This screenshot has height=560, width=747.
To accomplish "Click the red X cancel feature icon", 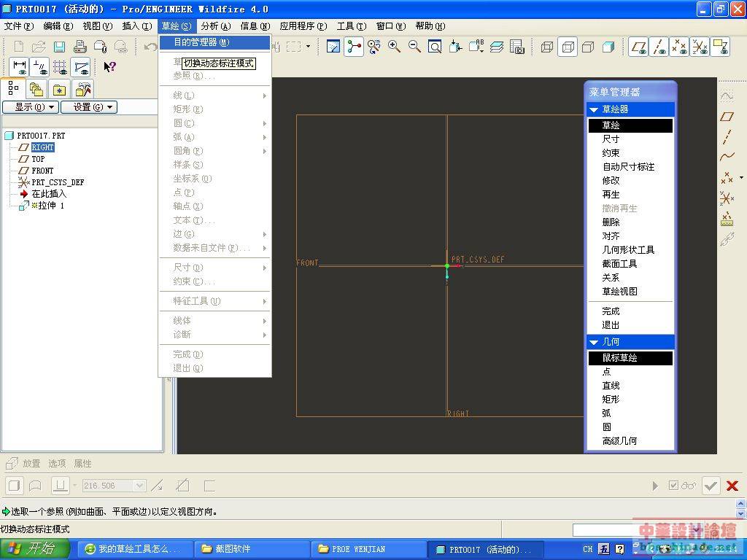I will pyautogui.click(x=732, y=486).
